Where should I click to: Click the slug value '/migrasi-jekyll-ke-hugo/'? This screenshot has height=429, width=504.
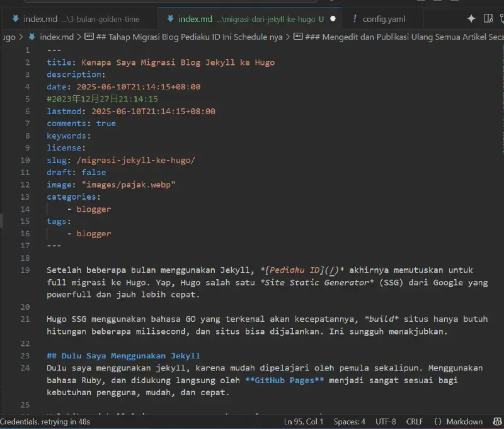pyautogui.click(x=135, y=161)
